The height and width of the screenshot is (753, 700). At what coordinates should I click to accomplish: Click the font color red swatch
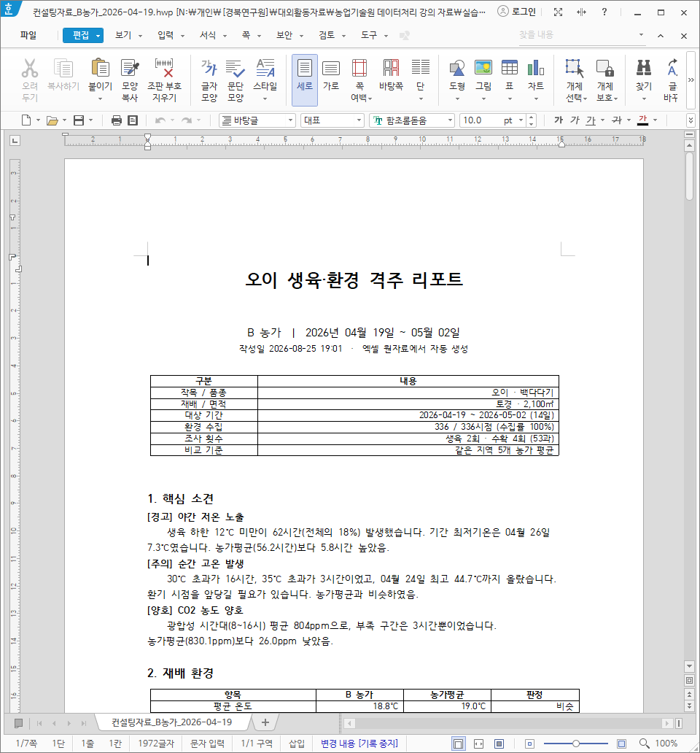click(643, 120)
